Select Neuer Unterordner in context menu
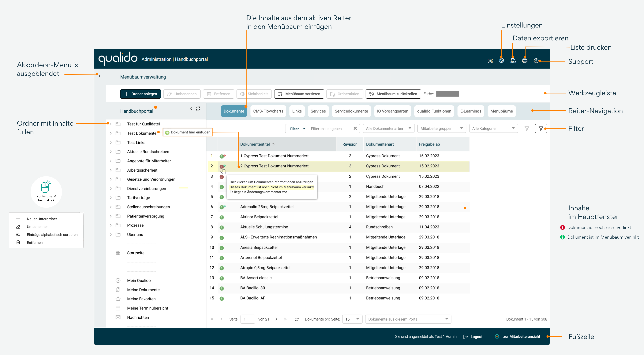This screenshot has width=644, height=355. (42, 219)
